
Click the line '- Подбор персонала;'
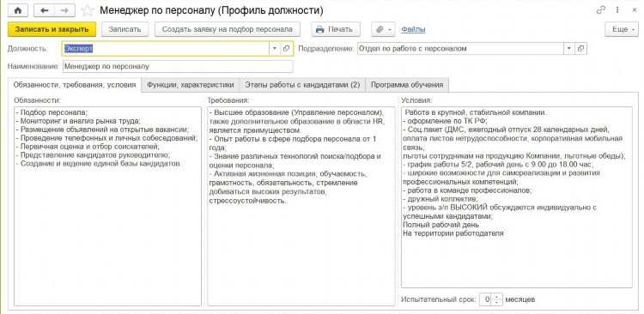point(52,112)
